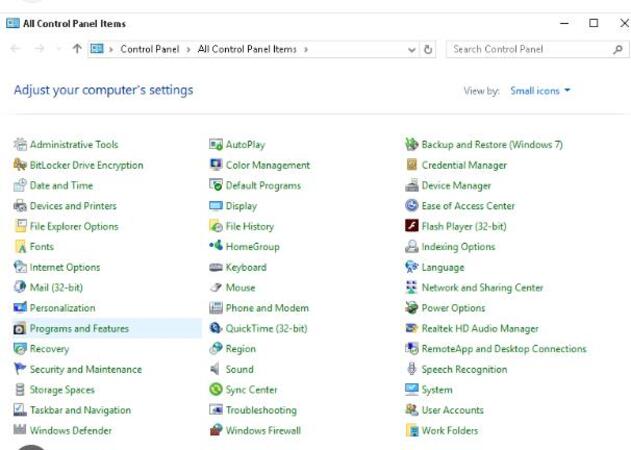The width and height of the screenshot is (631, 450).
Task: Open the Ease of Access Center icon
Action: pyautogui.click(x=412, y=206)
